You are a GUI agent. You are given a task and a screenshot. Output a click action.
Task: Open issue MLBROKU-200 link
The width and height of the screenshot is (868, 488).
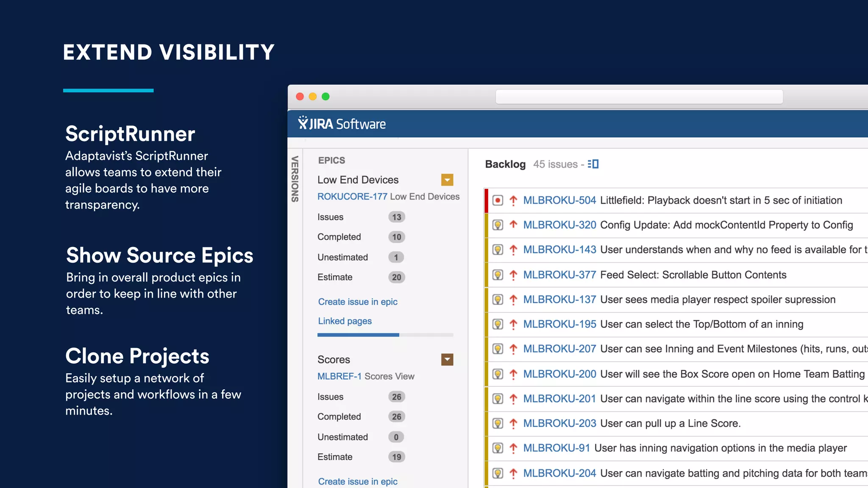click(x=560, y=374)
